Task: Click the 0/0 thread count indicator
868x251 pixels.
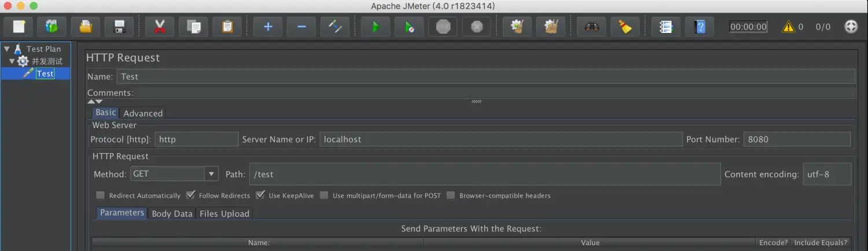Action: point(823,27)
